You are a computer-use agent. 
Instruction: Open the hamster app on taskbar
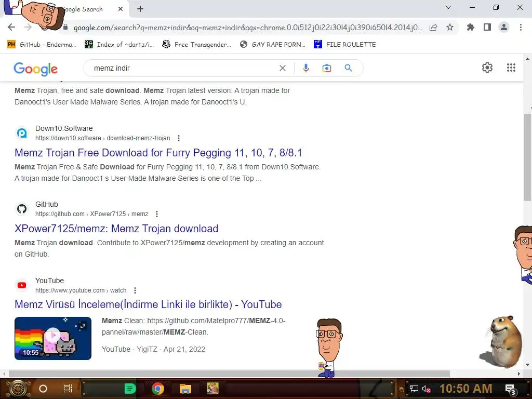[x=212, y=389]
